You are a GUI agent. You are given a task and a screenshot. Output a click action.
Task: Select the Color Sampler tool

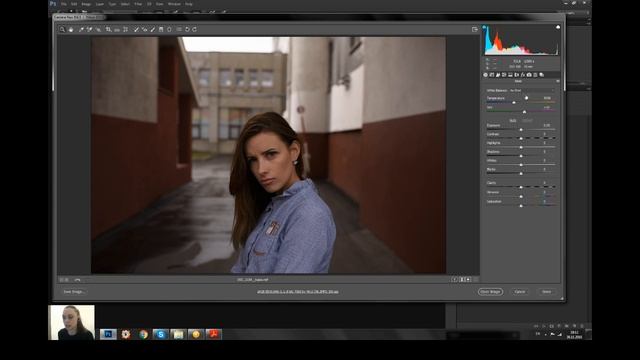tap(89, 29)
